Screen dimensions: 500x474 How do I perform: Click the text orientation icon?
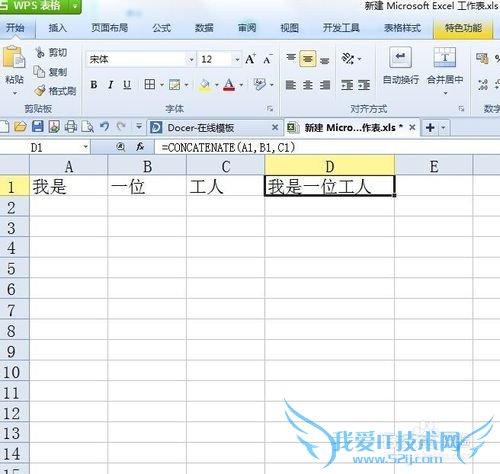tap(348, 59)
